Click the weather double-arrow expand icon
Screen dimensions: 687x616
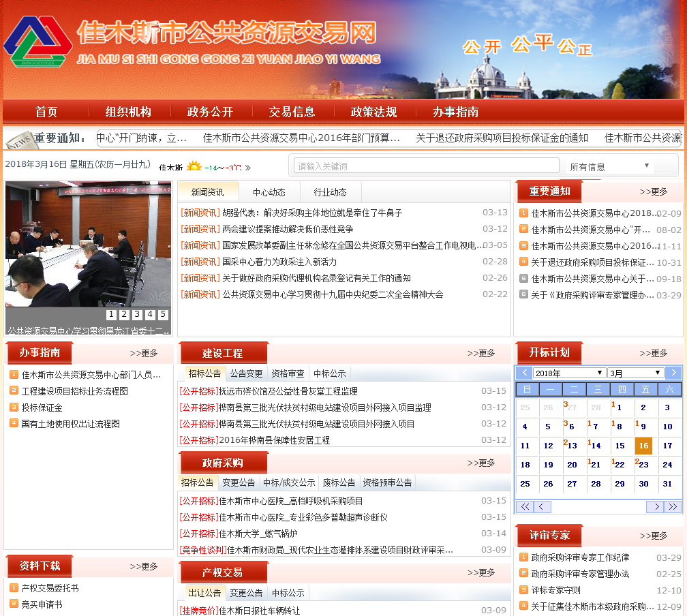[x=248, y=168]
